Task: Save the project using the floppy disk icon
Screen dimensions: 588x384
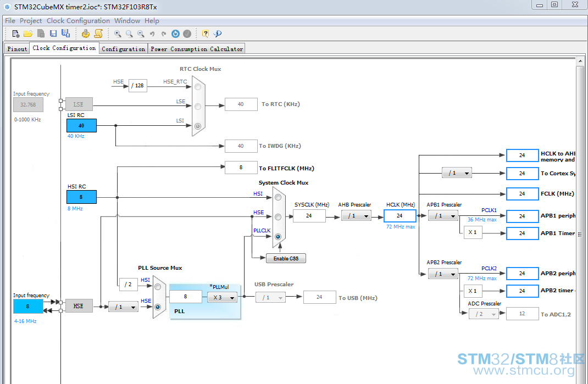Action: tap(53, 34)
